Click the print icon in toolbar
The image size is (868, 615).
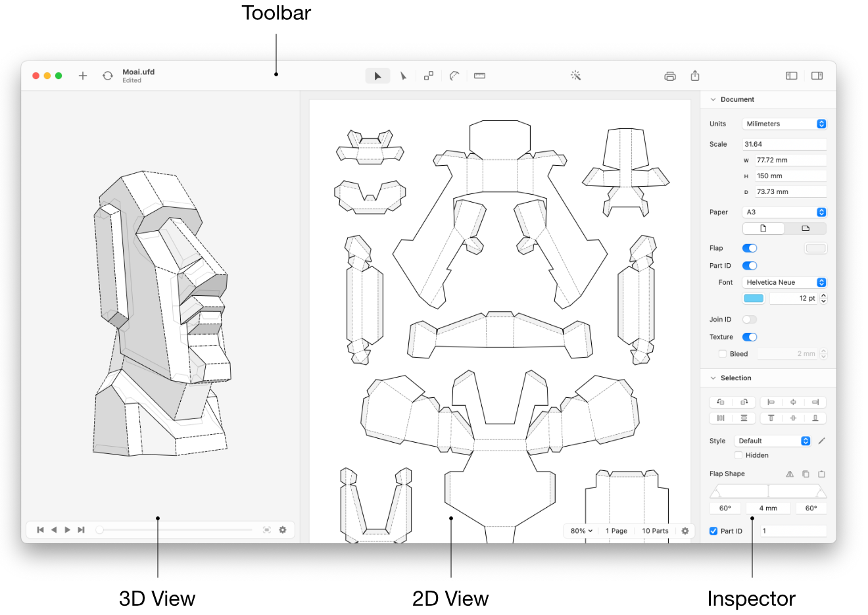click(669, 76)
